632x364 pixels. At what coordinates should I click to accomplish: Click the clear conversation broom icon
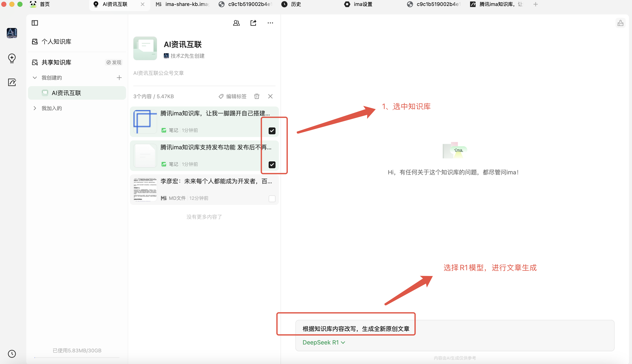621,23
